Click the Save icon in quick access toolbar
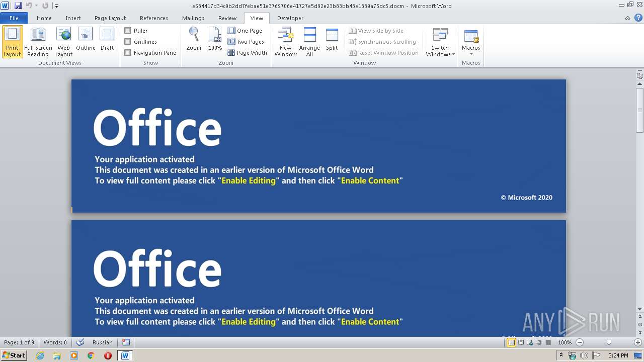The height and width of the screenshot is (362, 644). pos(18,6)
